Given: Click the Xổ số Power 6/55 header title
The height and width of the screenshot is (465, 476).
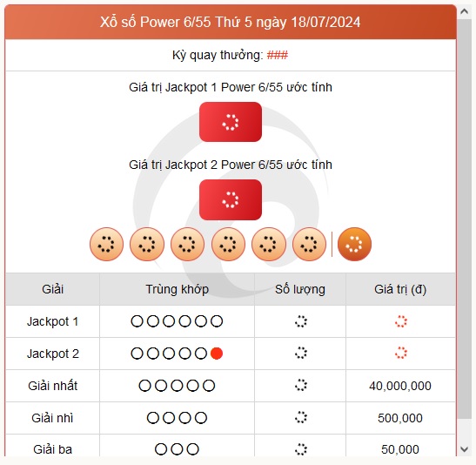Looking at the screenshot, I should pos(231,22).
